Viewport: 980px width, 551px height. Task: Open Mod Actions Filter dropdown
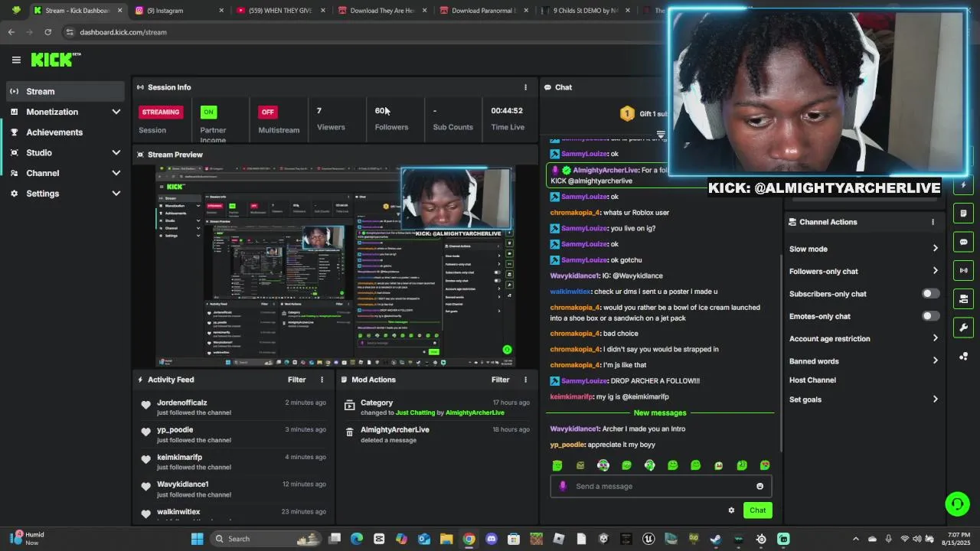pos(501,380)
